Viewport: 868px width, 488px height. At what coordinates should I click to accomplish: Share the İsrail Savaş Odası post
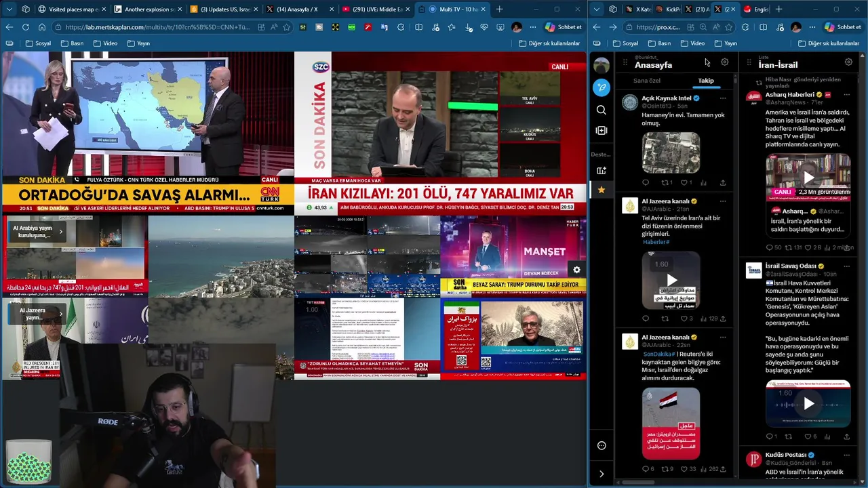click(x=847, y=436)
